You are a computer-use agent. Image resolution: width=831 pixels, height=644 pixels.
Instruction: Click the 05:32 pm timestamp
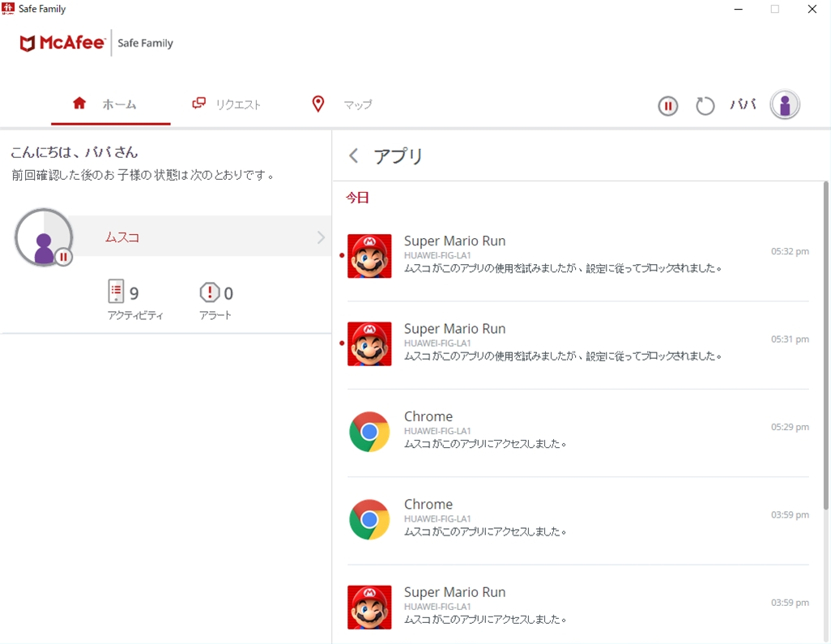pyautogui.click(x=790, y=251)
